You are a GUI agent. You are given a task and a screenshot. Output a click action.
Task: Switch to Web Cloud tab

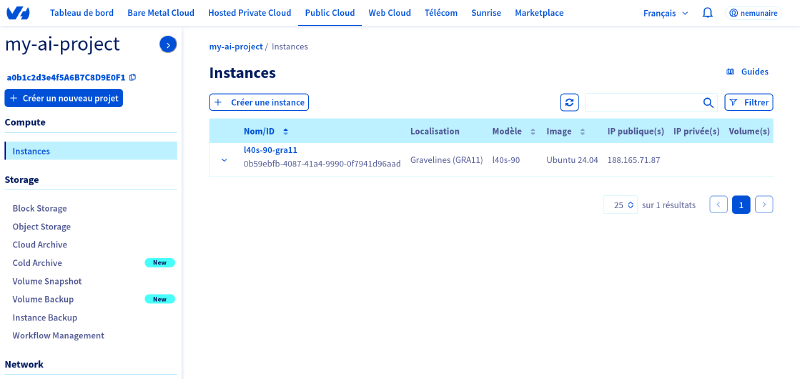[x=390, y=13]
